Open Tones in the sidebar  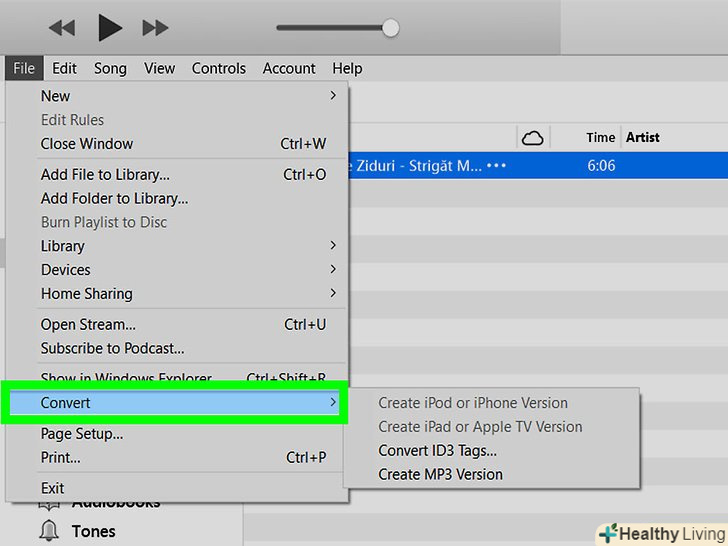(x=93, y=531)
